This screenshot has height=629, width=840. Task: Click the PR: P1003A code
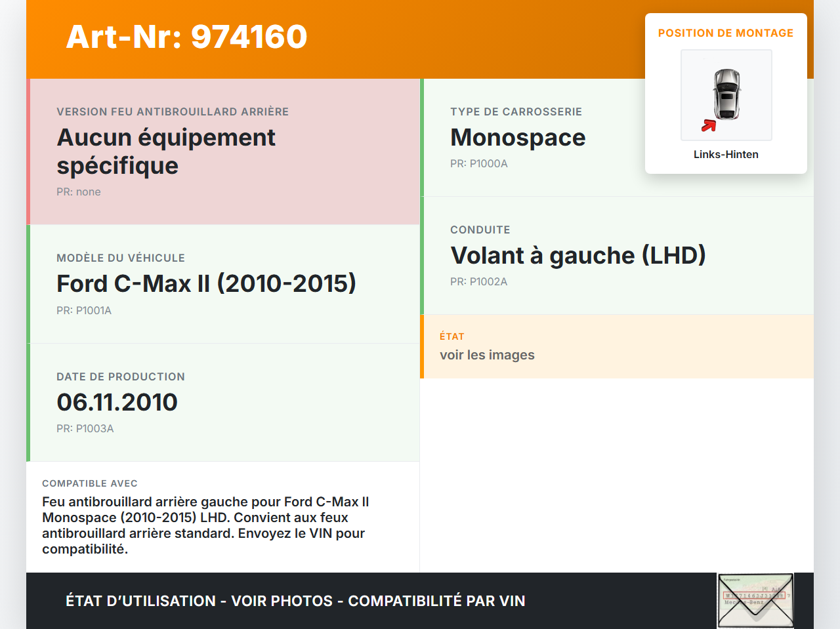[85, 428]
